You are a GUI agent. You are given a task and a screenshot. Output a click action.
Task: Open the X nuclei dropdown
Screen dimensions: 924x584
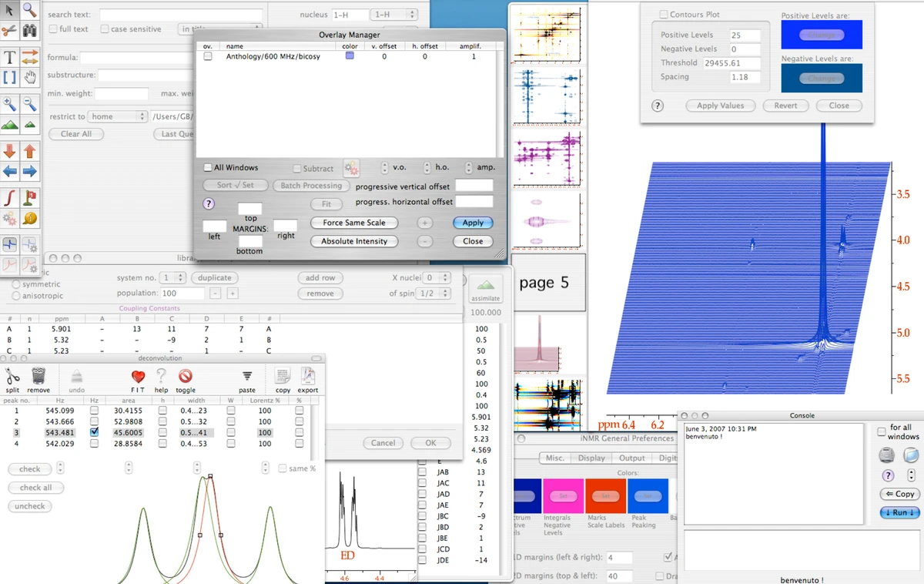click(x=436, y=277)
